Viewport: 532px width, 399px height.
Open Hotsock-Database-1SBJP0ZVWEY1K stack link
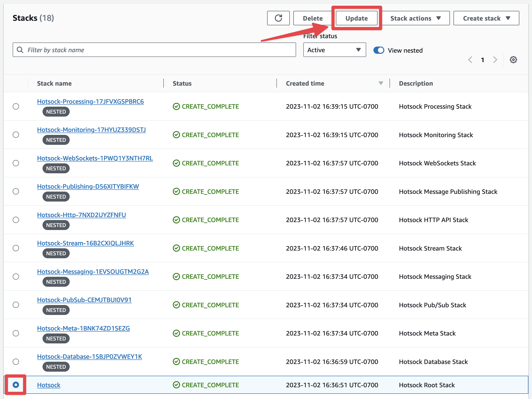90,357
